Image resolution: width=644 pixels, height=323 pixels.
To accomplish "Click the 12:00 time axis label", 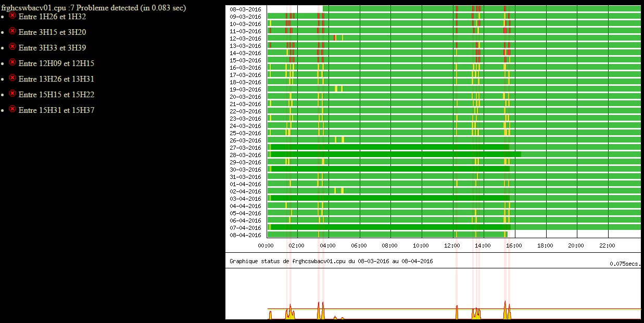I will point(452,246).
